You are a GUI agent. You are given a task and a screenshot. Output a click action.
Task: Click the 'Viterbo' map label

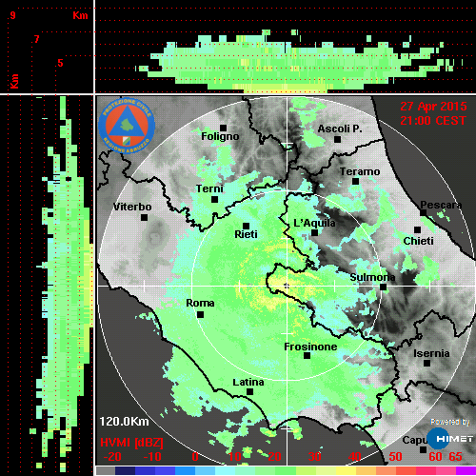[x=132, y=207]
